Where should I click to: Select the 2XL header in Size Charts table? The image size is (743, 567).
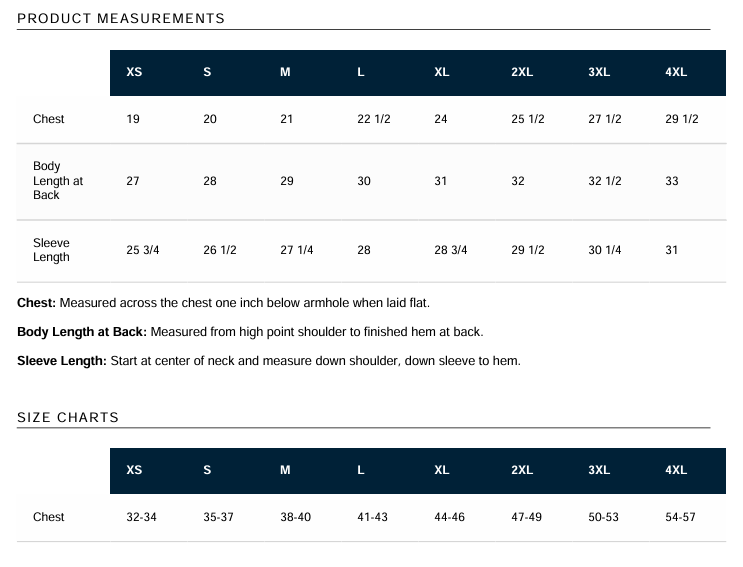click(x=521, y=471)
